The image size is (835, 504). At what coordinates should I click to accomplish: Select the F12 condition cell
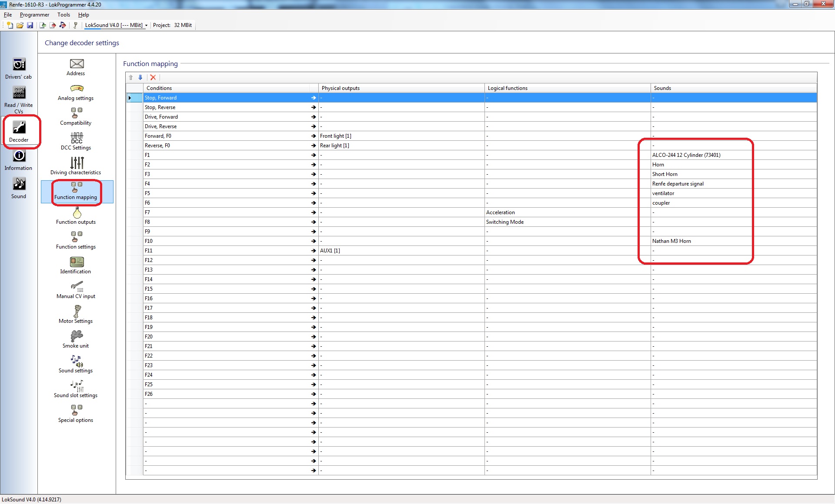coord(231,260)
